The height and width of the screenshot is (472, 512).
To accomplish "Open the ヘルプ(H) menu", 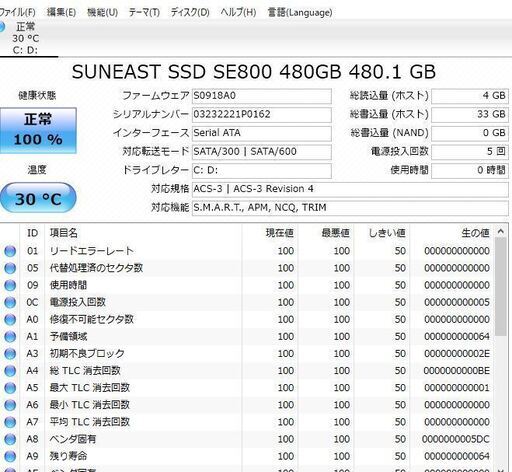I will pyautogui.click(x=238, y=13).
